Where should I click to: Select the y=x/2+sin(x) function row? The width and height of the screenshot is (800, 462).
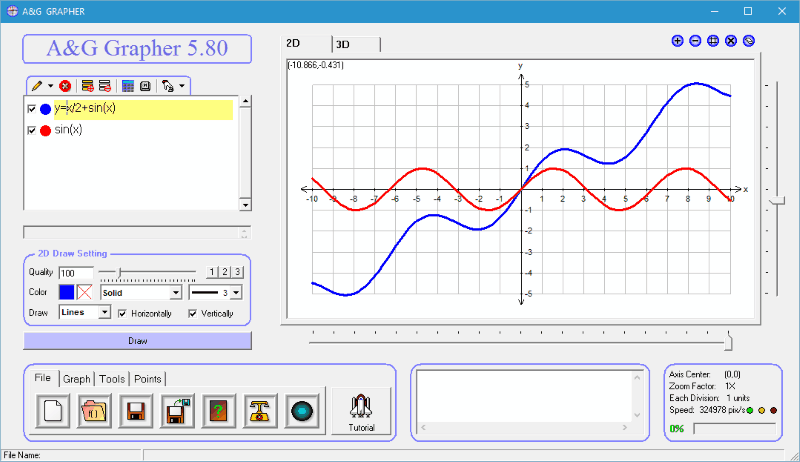[x=143, y=109]
